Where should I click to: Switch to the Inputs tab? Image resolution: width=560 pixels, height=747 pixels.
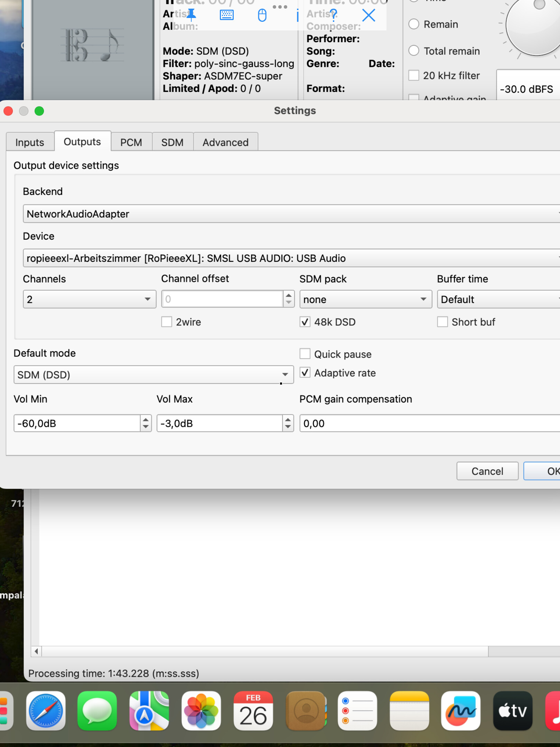point(30,142)
